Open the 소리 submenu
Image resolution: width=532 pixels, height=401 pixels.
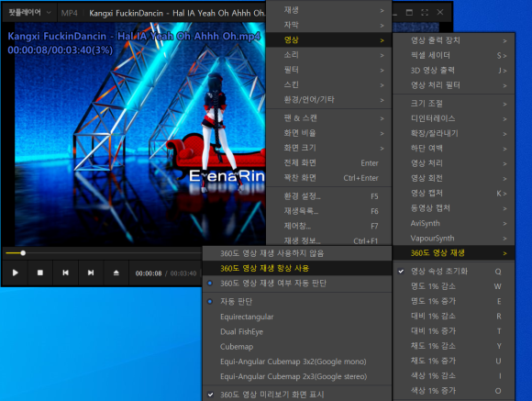pyautogui.click(x=328, y=55)
